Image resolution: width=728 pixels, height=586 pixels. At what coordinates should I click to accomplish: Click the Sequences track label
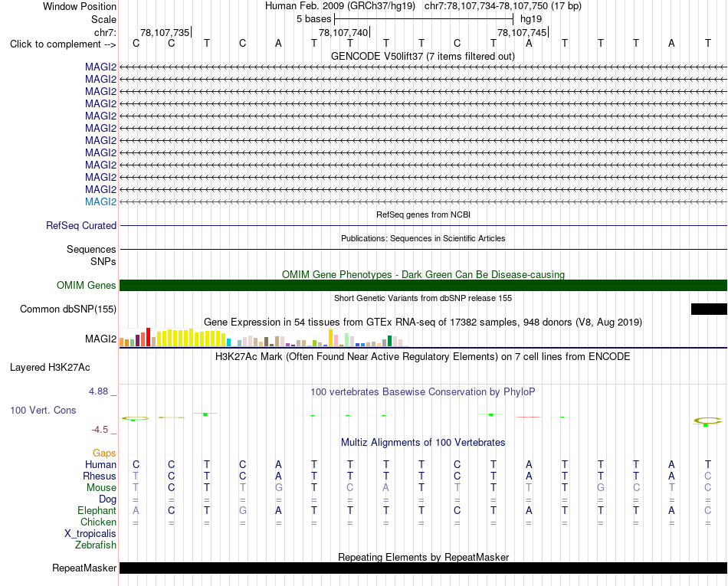[91, 250]
